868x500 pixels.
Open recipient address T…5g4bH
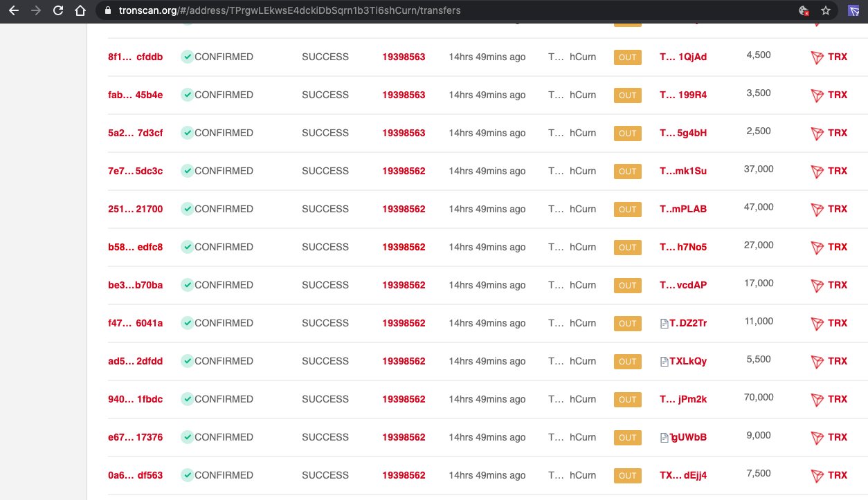[683, 133]
